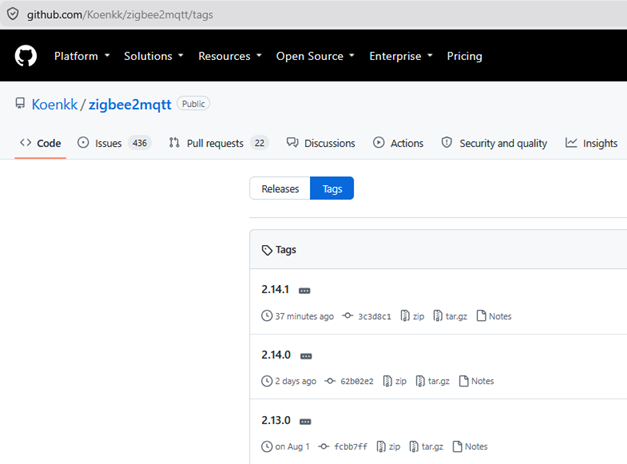627x464 pixels.
Task: Click the Tags heading tag icon
Action: (x=267, y=250)
